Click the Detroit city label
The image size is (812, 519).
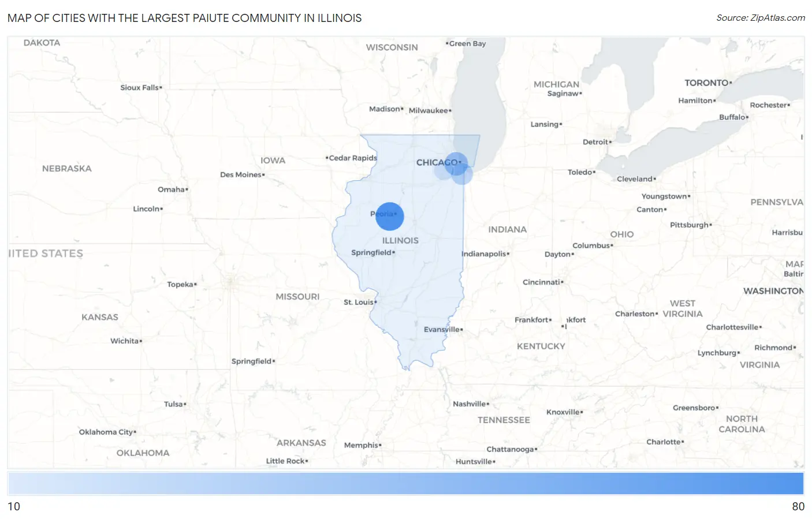click(597, 141)
